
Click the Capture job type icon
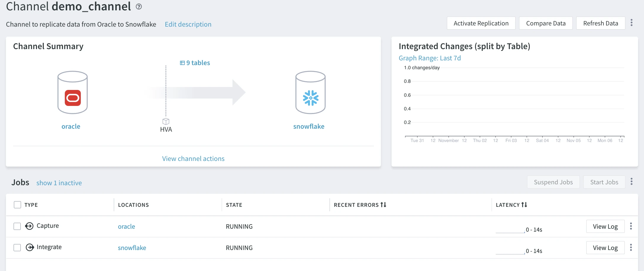29,226
